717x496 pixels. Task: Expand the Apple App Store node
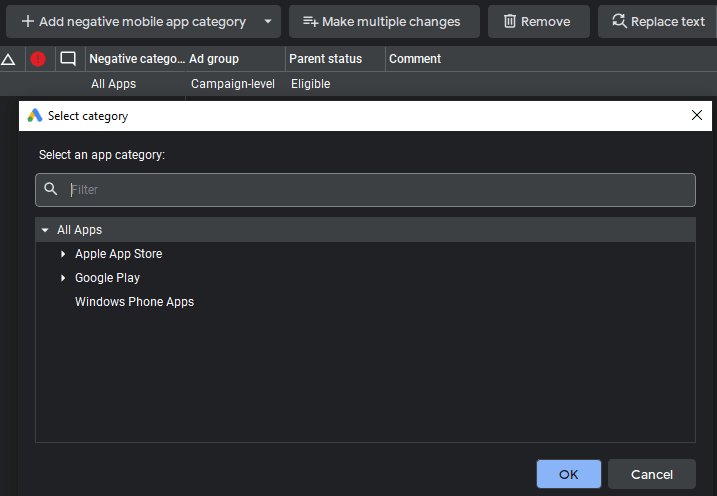click(x=63, y=254)
